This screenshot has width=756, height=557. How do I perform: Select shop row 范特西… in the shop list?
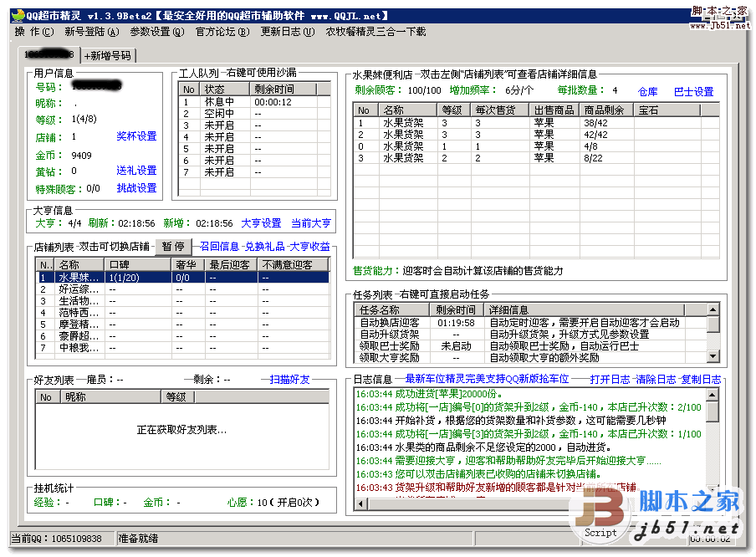point(184,313)
